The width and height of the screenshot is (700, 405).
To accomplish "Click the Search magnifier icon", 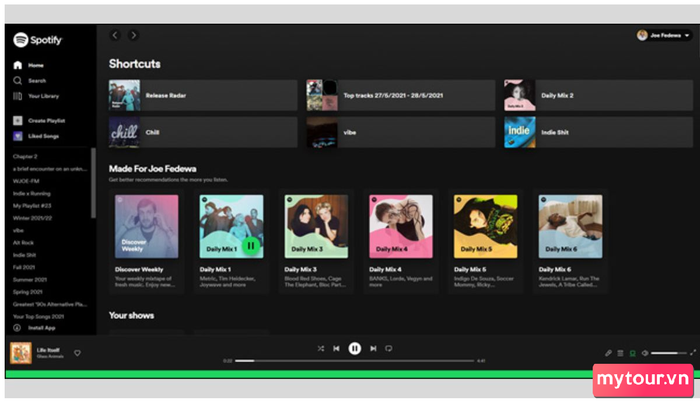I will click(x=17, y=81).
